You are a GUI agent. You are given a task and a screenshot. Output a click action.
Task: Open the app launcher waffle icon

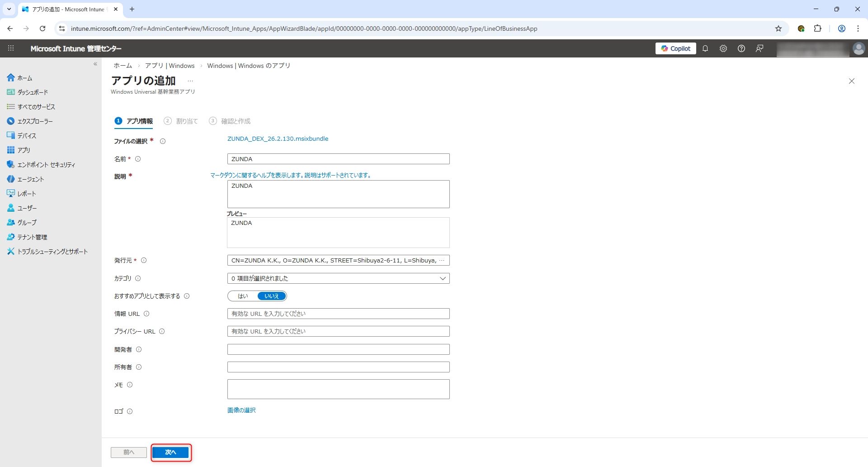(x=11, y=48)
